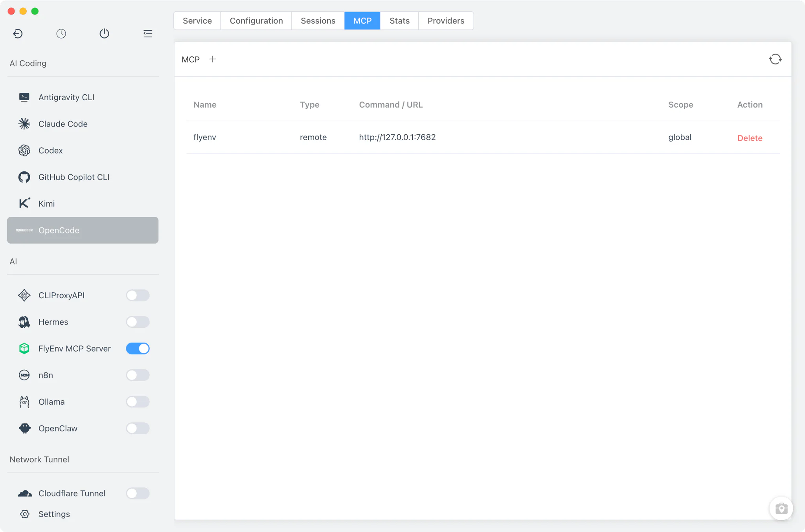This screenshot has width=805, height=532.
Task: Turn on the OpenClaw toggle
Action: click(x=138, y=428)
